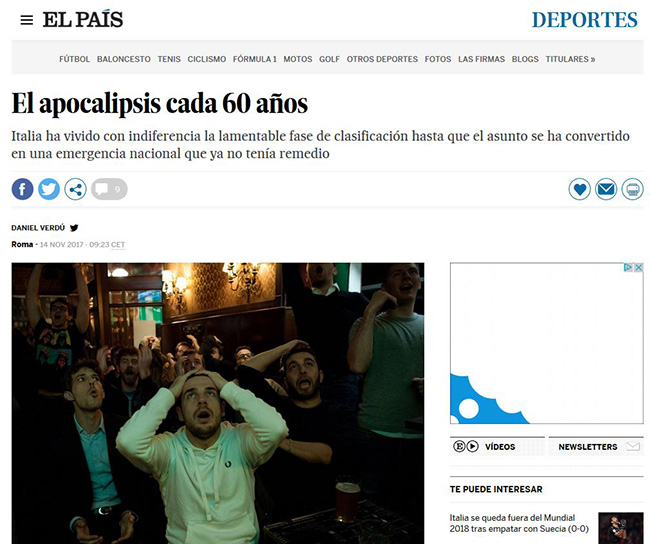Image resolution: width=650 pixels, height=544 pixels.
Task: Go to the FÚTBOL section
Action: [74, 59]
